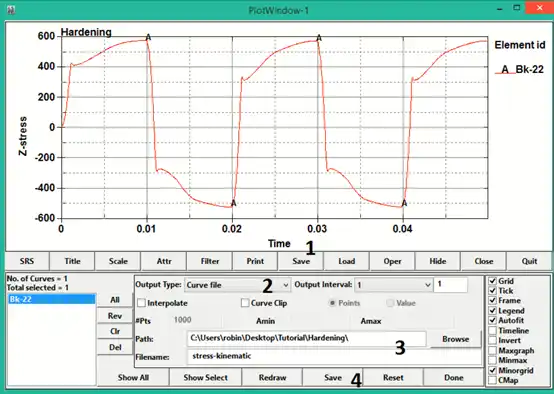This screenshot has width=554, height=394.
Task: Turn on the Timeline checkbox
Action: point(493,331)
